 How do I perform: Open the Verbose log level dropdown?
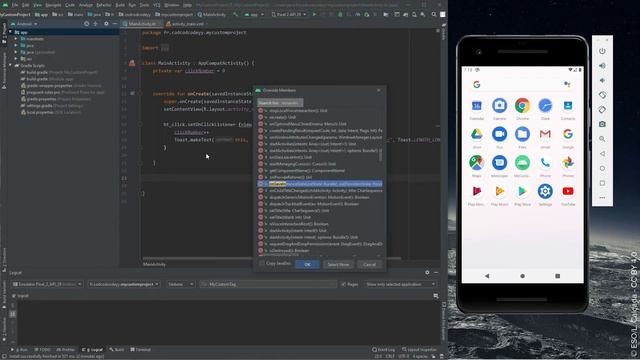tap(180, 284)
